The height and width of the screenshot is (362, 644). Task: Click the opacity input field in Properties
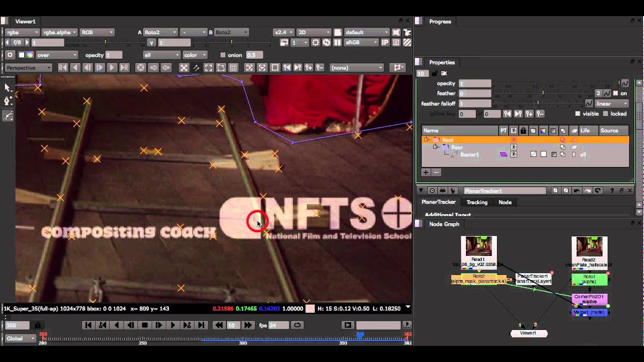(x=474, y=83)
